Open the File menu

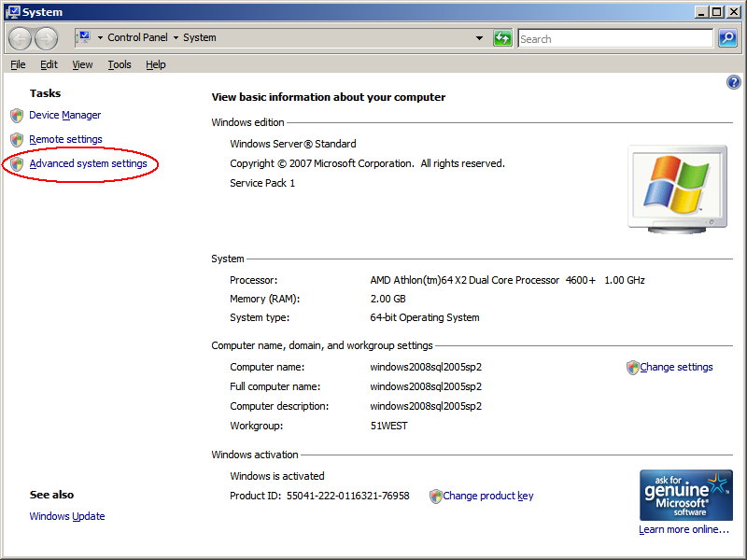coord(18,64)
